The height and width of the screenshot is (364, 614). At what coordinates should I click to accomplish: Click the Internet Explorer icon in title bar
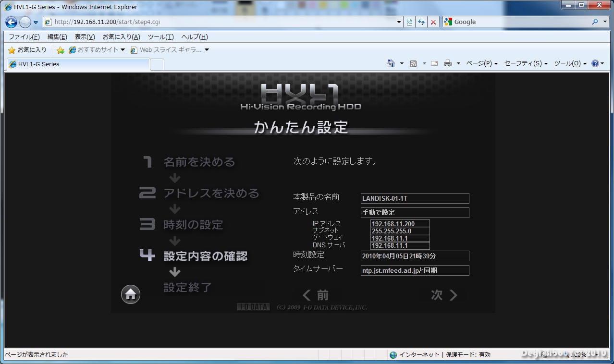[x=8, y=7]
